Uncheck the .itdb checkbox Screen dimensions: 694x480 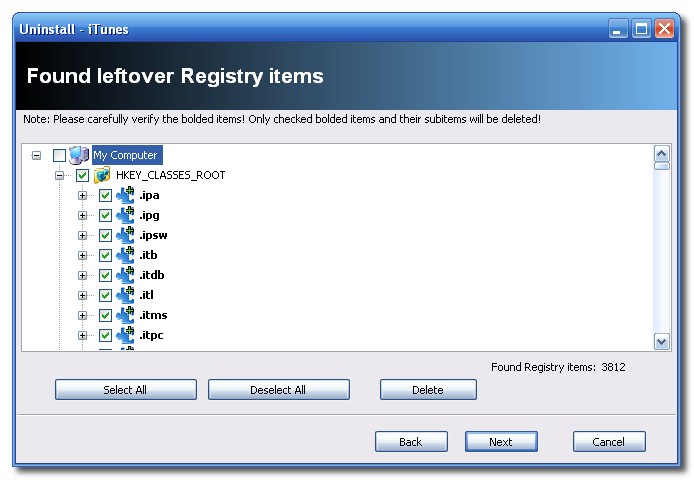point(105,275)
